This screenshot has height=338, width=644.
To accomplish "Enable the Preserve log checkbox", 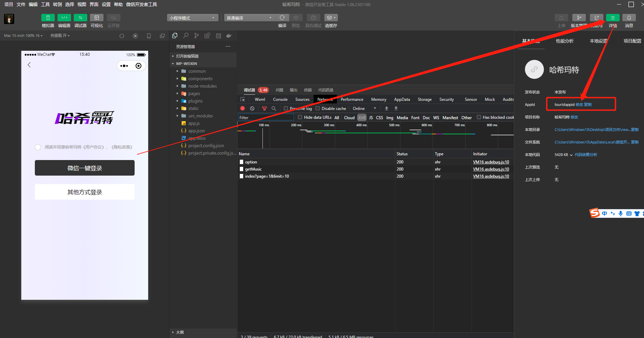I will (x=286, y=108).
